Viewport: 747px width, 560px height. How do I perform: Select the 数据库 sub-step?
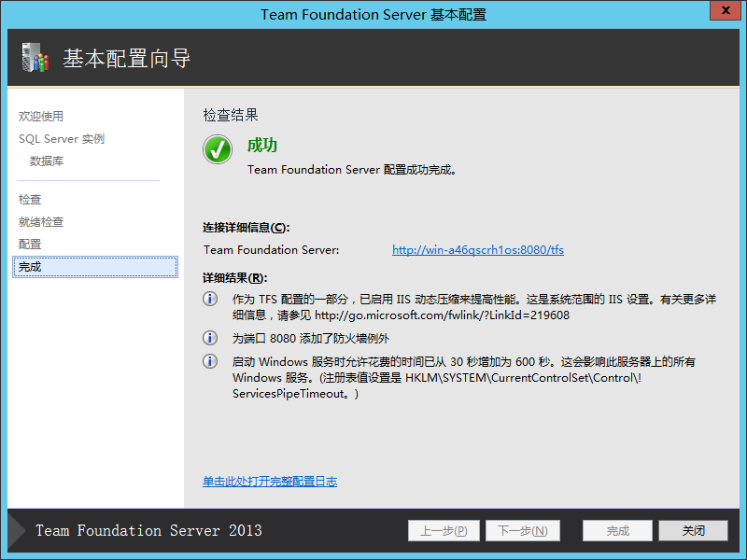tap(47, 161)
